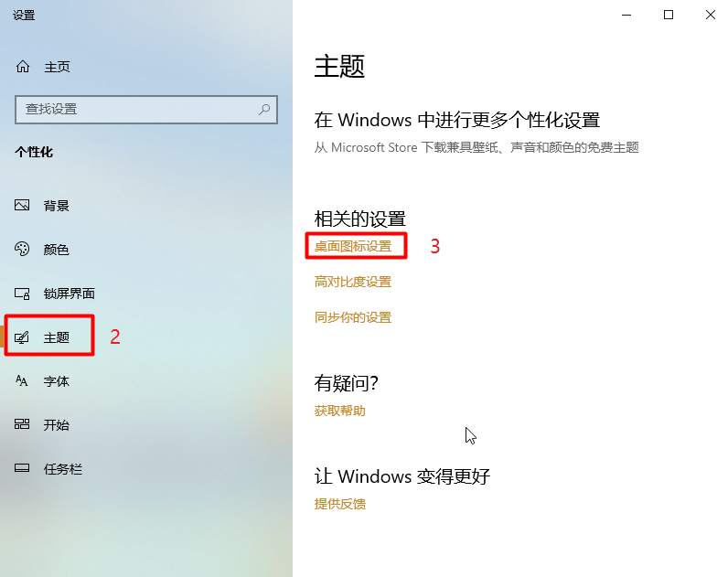Select the 背景 picture icon

[x=22, y=205]
